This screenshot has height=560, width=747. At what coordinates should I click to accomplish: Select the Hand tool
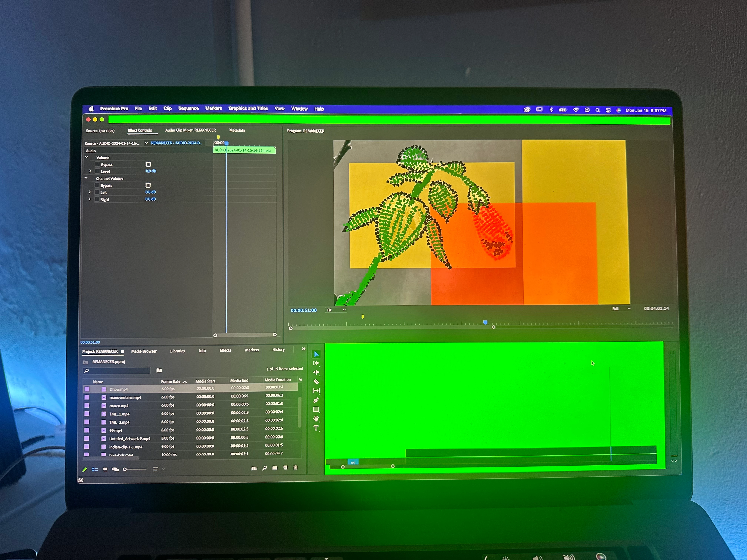point(316,419)
